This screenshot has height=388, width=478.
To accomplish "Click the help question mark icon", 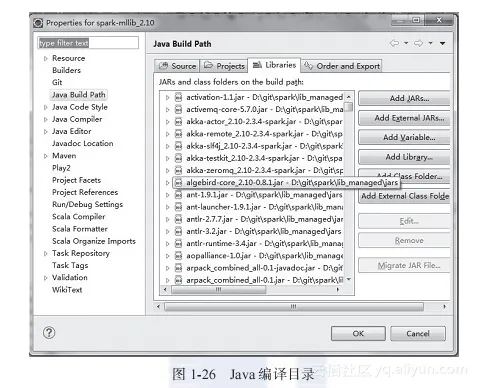I will (x=49, y=332).
